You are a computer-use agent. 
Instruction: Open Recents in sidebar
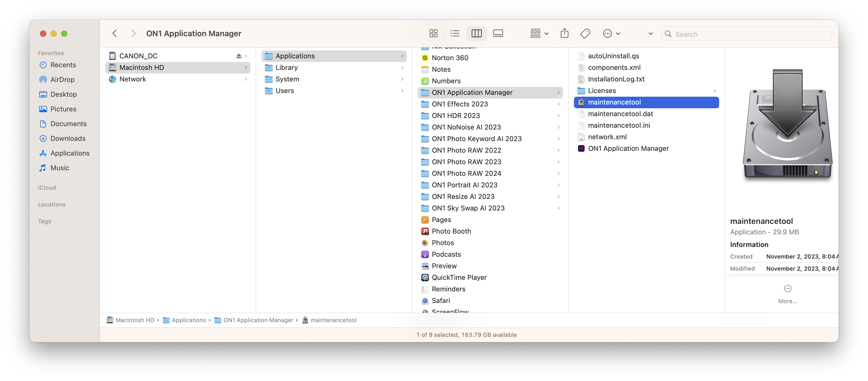63,65
